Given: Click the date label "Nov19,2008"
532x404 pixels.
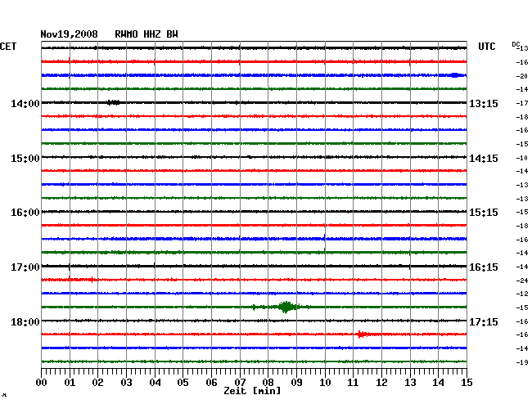Looking at the screenshot, I should coord(69,34).
